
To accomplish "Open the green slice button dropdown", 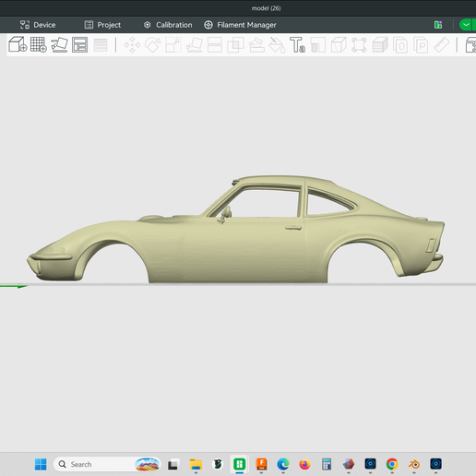I will click(x=466, y=25).
